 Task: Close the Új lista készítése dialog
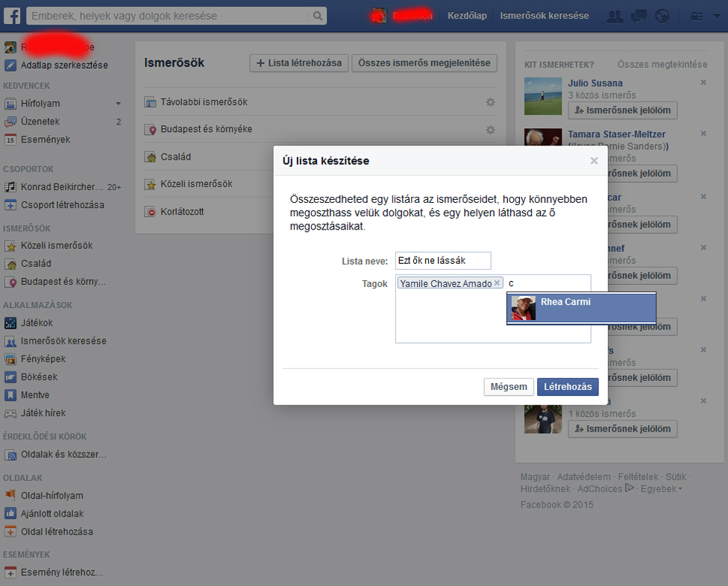tap(594, 160)
